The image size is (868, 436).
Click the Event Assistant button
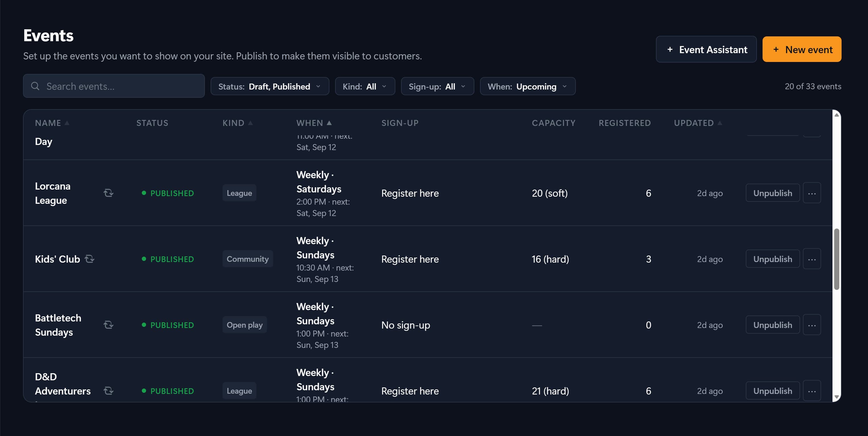706,49
